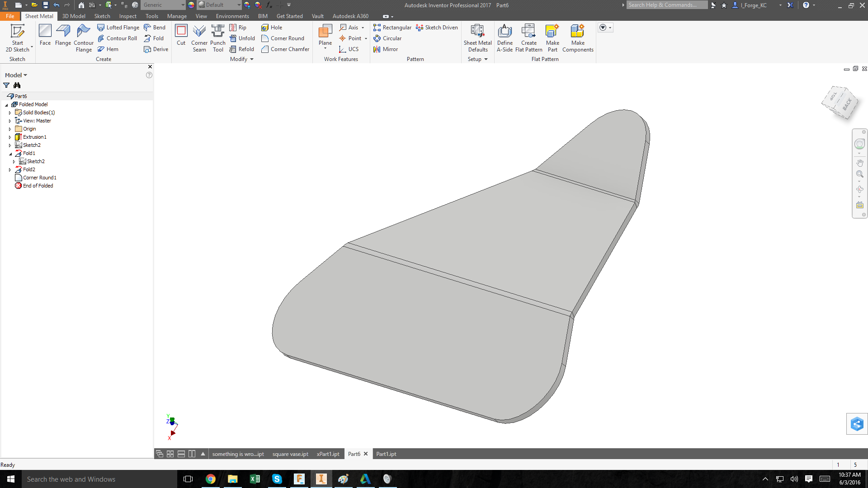Open Sheet Metal Defaults
Image resolution: width=868 pixels, height=488 pixels.
pos(477,37)
